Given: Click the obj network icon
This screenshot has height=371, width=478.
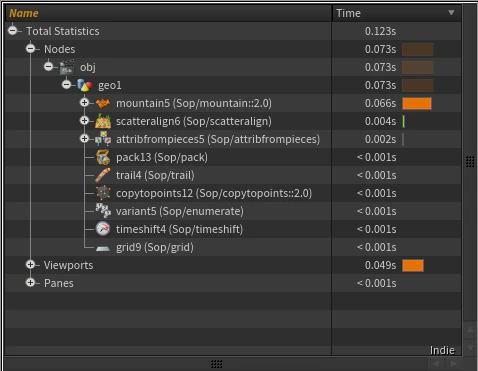Looking at the screenshot, I should point(67,67).
